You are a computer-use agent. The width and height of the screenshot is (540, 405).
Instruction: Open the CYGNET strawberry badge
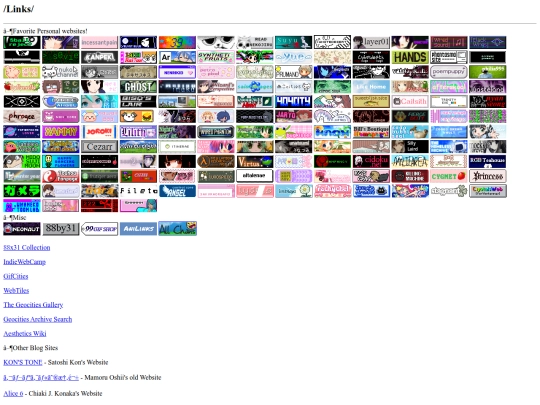point(449,176)
